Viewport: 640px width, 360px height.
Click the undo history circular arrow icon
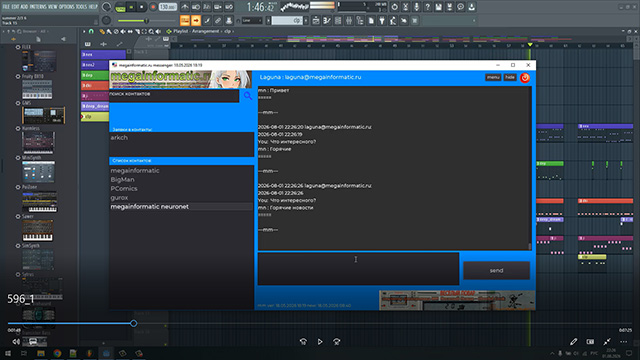[x=394, y=7]
